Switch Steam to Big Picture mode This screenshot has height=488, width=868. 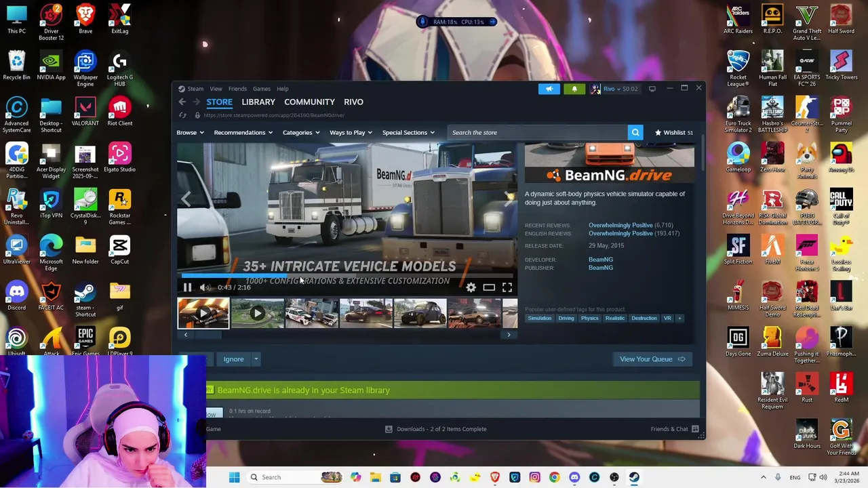tap(652, 89)
